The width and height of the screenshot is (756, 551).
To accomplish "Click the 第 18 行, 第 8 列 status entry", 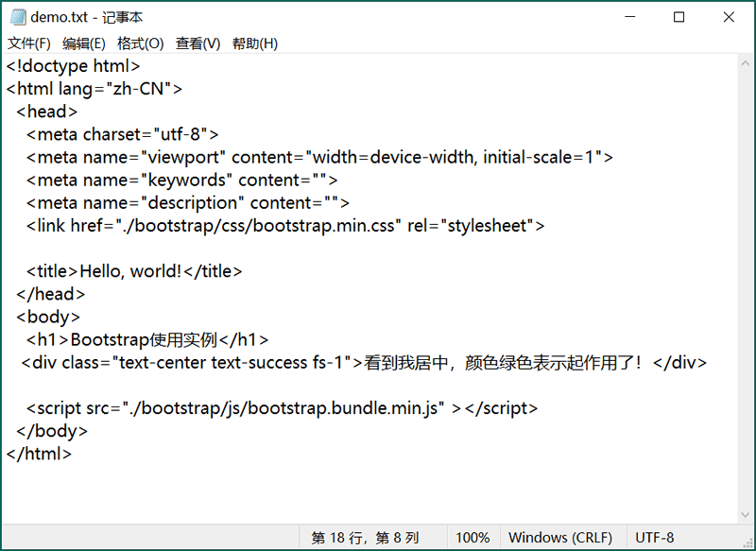I will pyautogui.click(x=365, y=538).
